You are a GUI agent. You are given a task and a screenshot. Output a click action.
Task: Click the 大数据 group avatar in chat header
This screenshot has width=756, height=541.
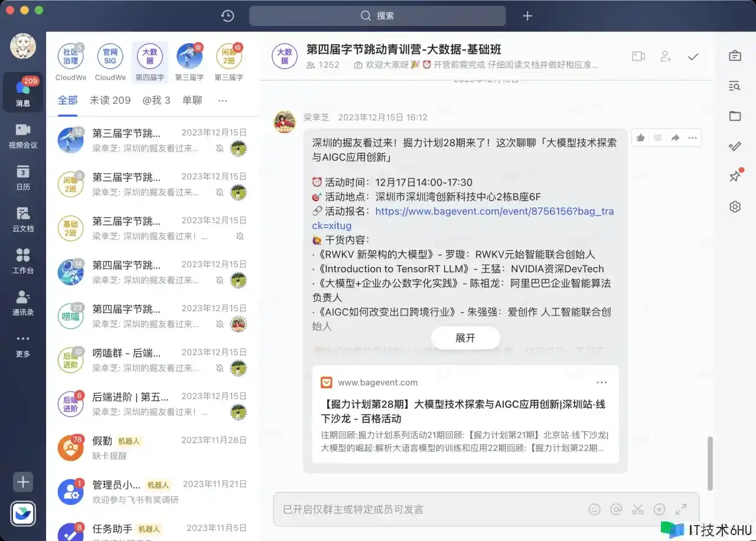point(285,57)
